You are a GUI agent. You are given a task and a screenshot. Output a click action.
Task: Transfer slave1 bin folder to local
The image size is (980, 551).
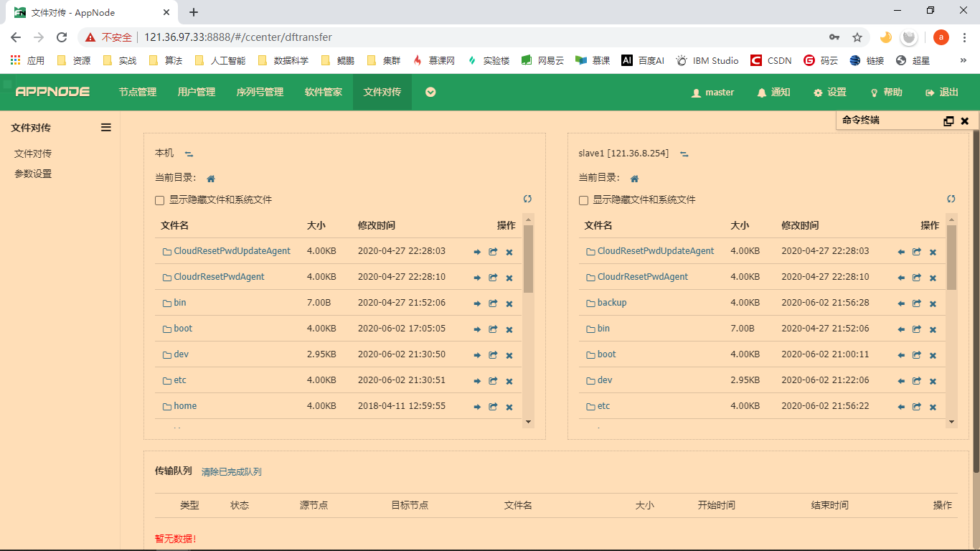(x=901, y=329)
